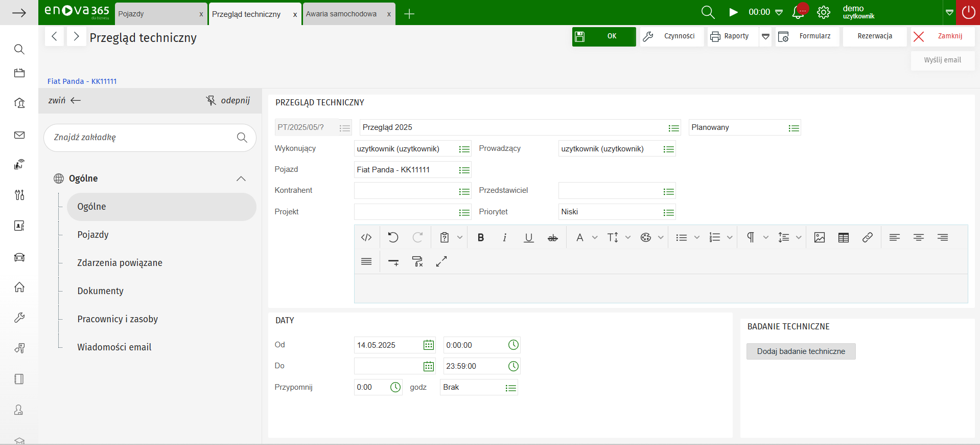Open the code view icon in editor
Screen dimensions: 980x445
tap(366, 237)
